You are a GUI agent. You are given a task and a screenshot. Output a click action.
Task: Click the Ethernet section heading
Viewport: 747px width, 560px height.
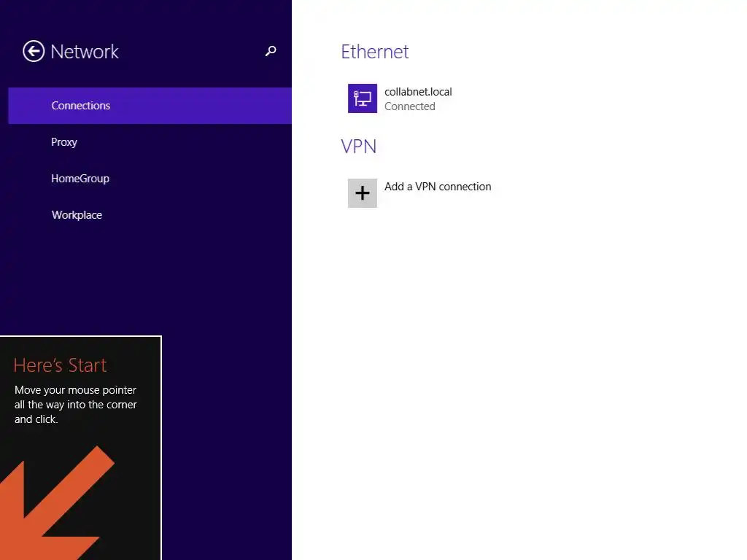tap(375, 52)
